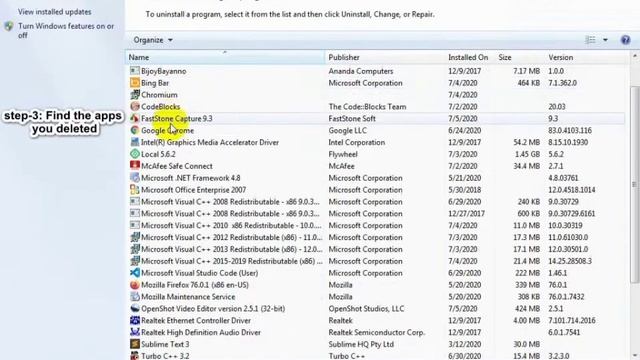Select the Chromium program name
The height and width of the screenshot is (360, 640).
click(x=159, y=95)
